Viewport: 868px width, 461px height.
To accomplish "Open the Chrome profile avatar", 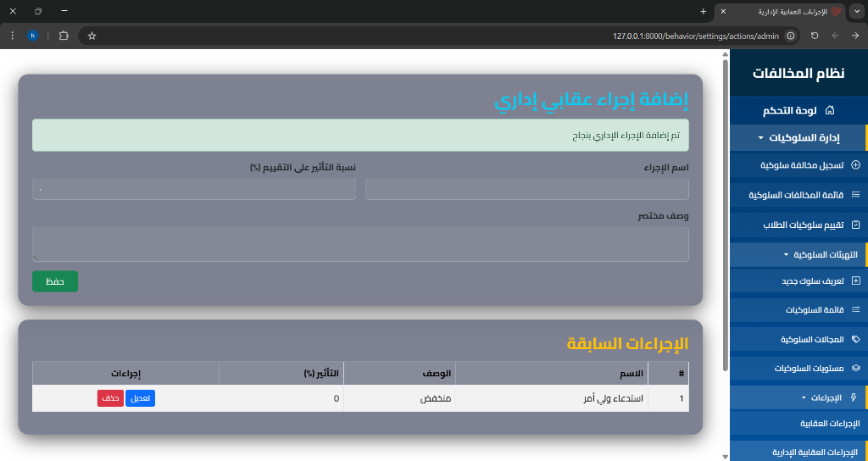I will (x=33, y=36).
